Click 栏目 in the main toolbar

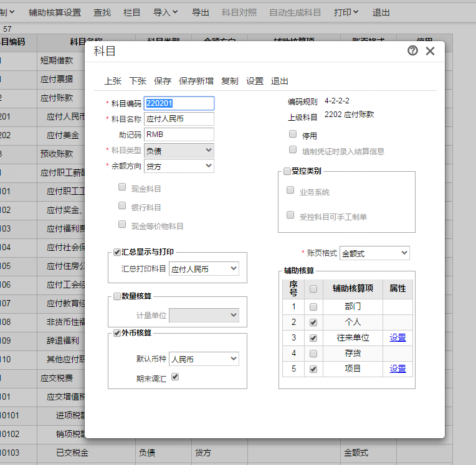tap(131, 12)
